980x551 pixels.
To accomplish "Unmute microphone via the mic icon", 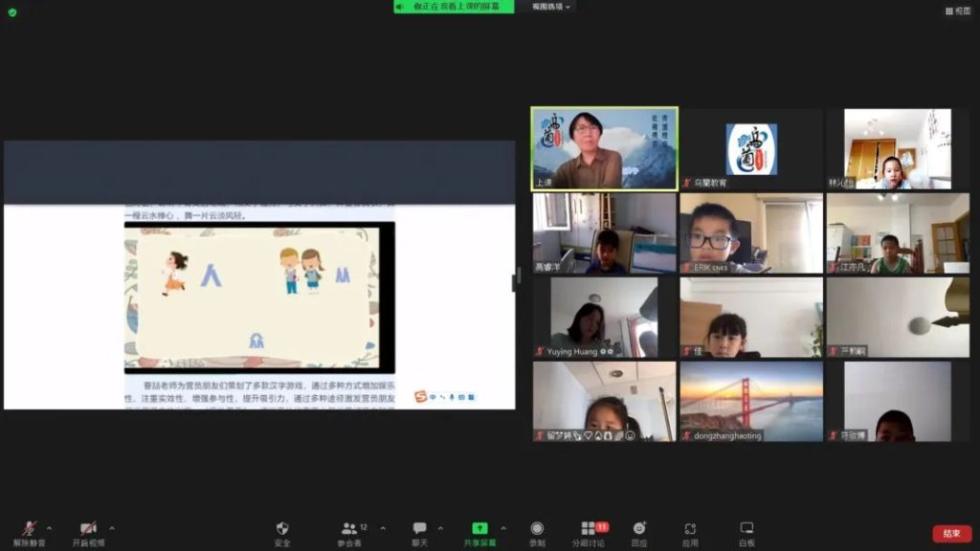I will point(29,528).
